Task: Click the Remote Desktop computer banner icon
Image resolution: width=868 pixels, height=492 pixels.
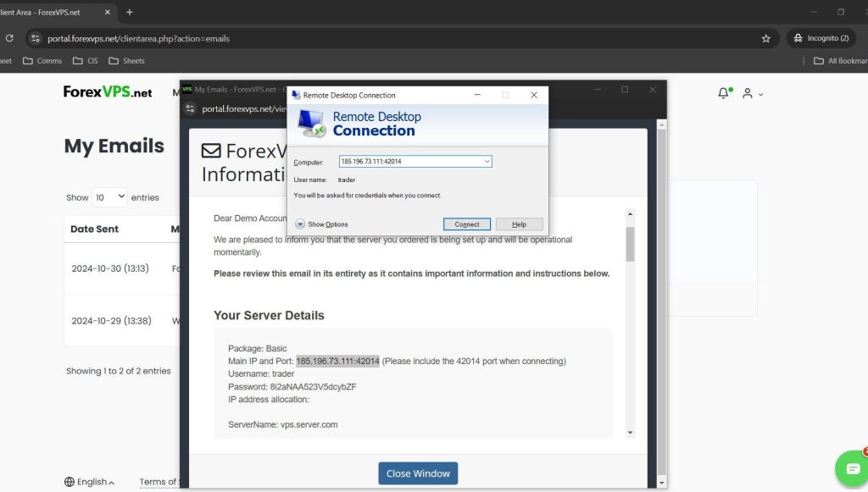Action: 311,124
